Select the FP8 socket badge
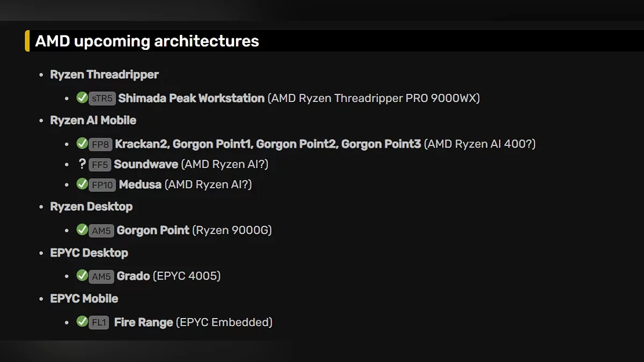 100,144
